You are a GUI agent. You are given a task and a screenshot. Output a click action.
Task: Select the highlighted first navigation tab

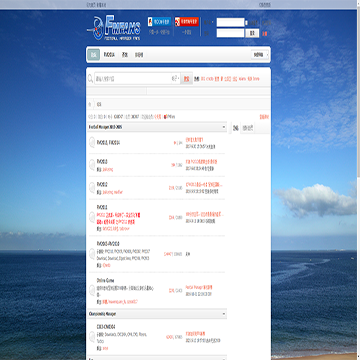(x=94, y=55)
